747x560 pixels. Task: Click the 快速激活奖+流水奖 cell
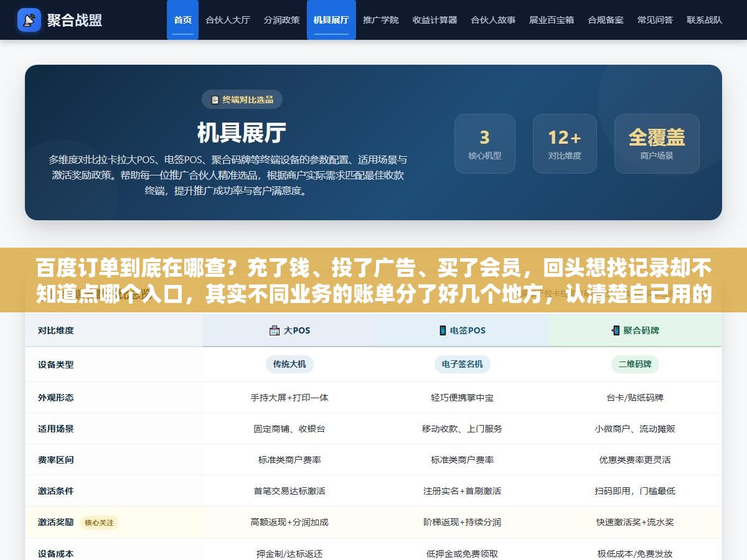pyautogui.click(x=635, y=522)
